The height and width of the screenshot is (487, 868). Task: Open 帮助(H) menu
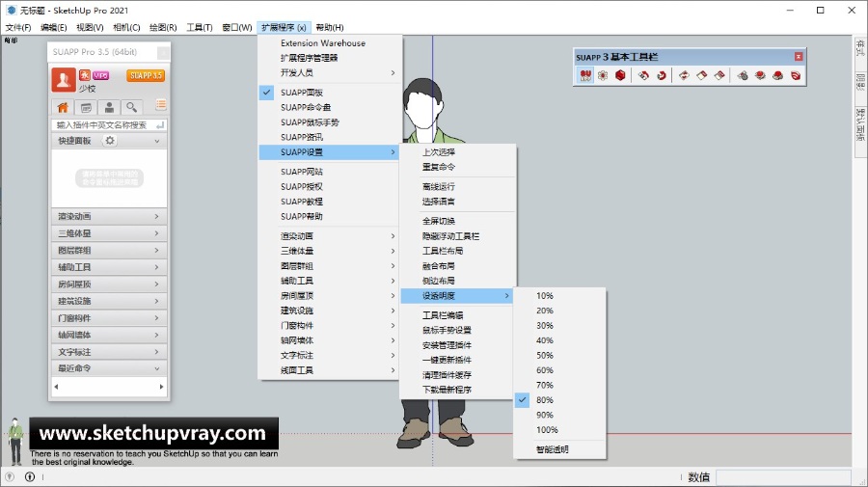pos(330,27)
